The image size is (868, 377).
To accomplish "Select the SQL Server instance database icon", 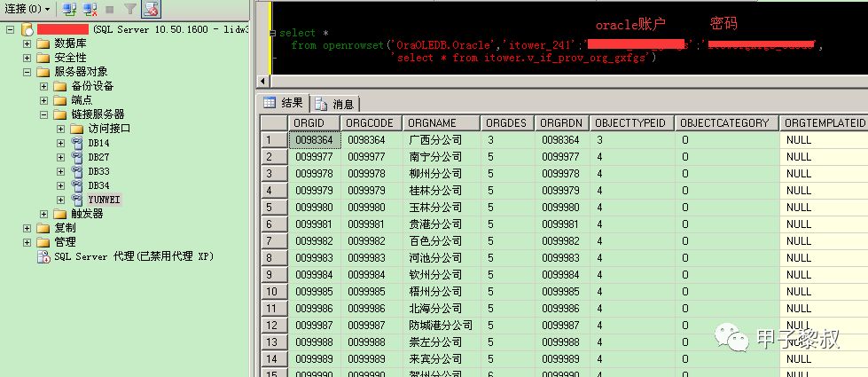I will (27, 28).
